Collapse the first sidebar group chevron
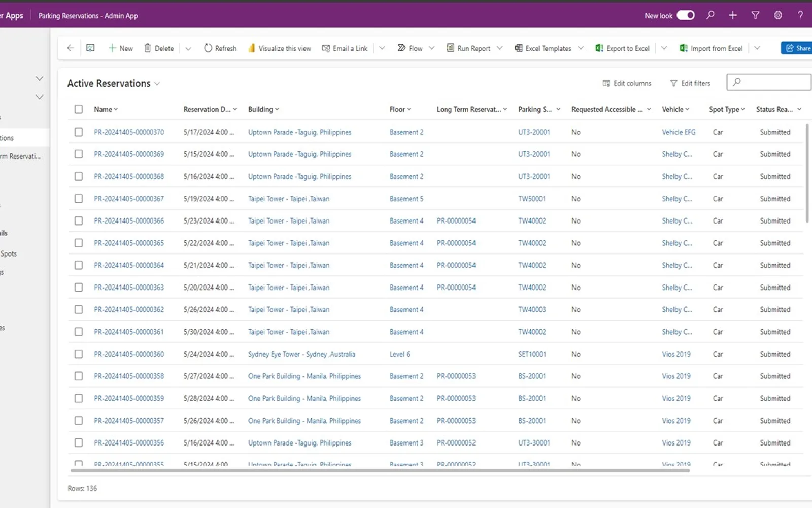812x508 pixels. (39, 78)
